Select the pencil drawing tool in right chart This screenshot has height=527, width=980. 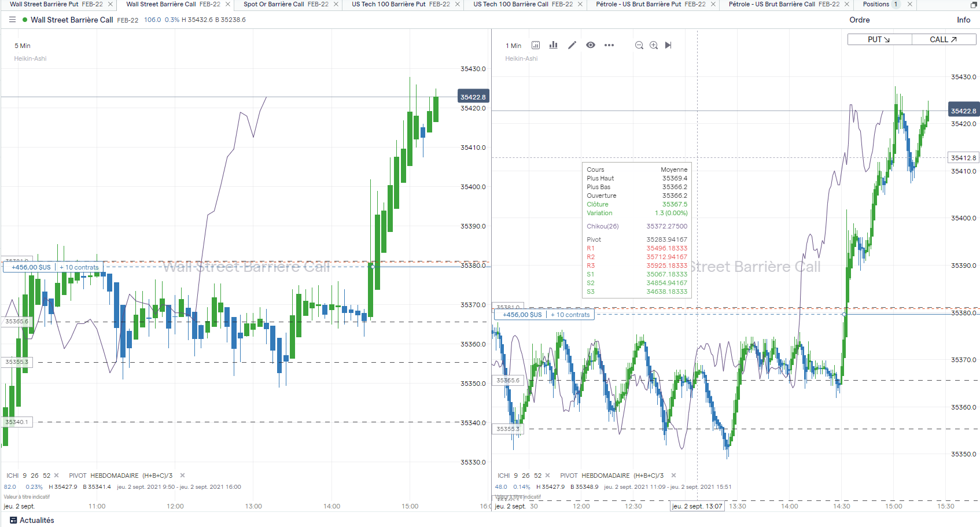(572, 45)
